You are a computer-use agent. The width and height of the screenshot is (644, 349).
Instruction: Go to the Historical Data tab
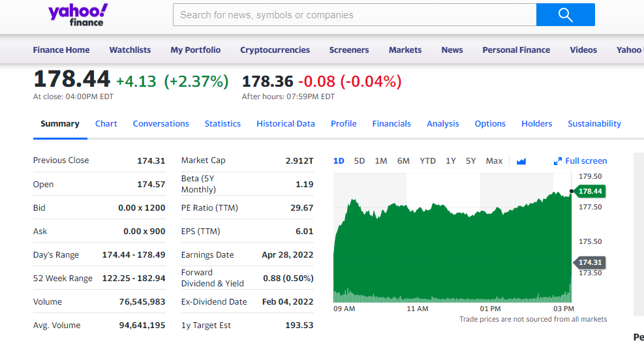(x=286, y=124)
